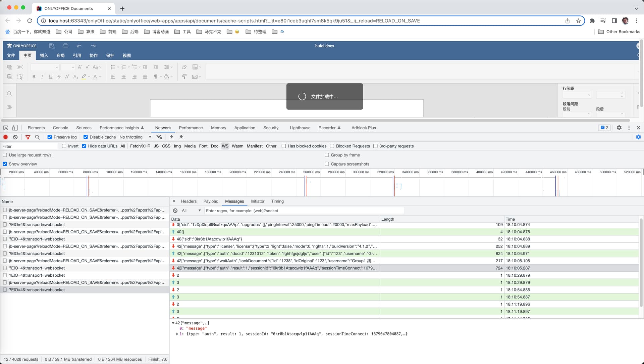Viewport: 644px width, 364px height.
Task: Open the messages All filter dropdown
Action: pyautogui.click(x=191, y=211)
